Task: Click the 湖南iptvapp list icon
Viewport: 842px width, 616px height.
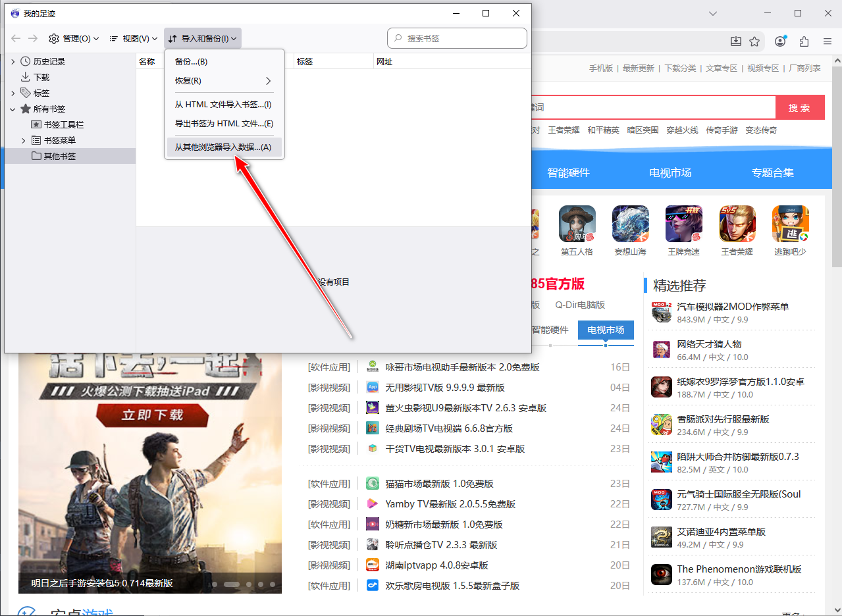Action: click(373, 565)
